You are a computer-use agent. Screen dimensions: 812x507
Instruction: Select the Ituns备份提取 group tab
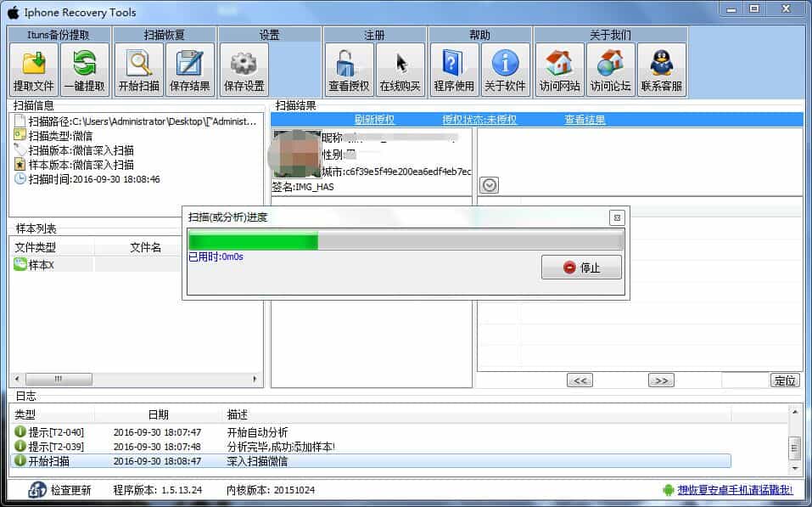[x=59, y=35]
